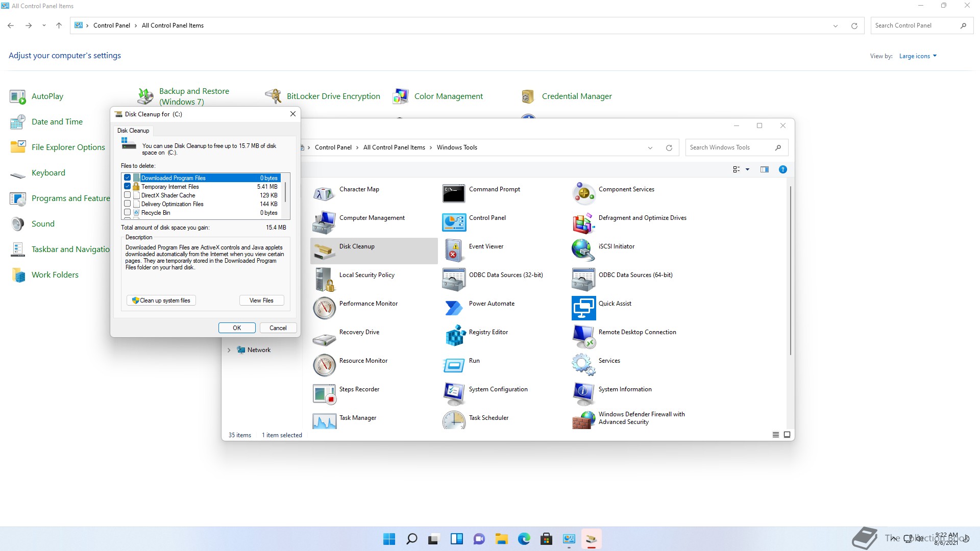This screenshot has width=980, height=551.
Task: Click Control Panel breadcrumb in main window
Action: (112, 26)
